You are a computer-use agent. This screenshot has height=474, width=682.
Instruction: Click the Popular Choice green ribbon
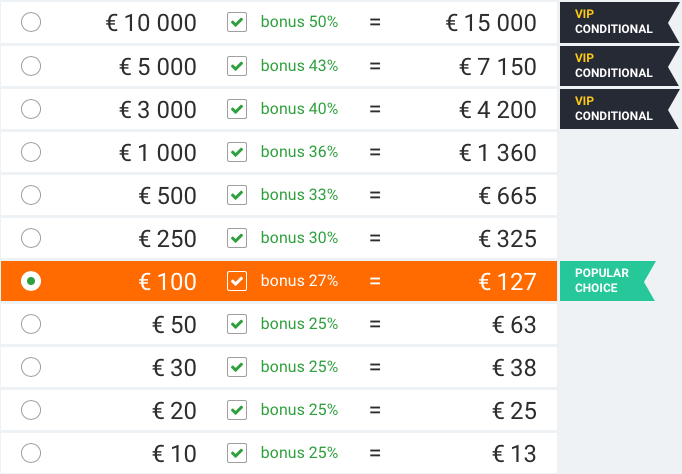tap(607, 281)
